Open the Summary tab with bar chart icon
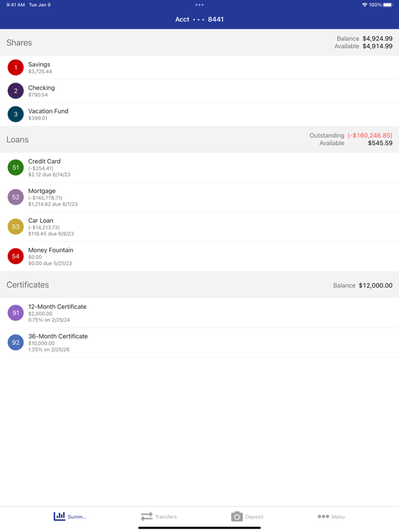The width and height of the screenshot is (399, 532). click(70, 517)
